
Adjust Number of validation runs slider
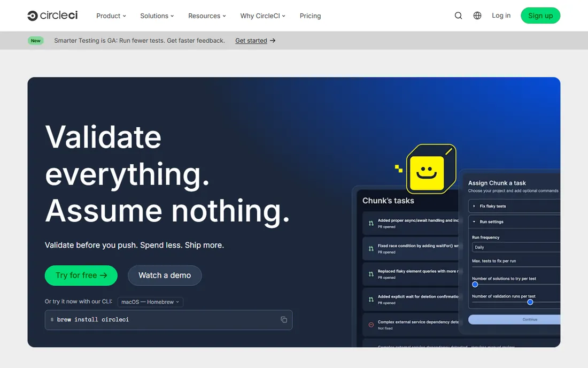[x=530, y=302]
